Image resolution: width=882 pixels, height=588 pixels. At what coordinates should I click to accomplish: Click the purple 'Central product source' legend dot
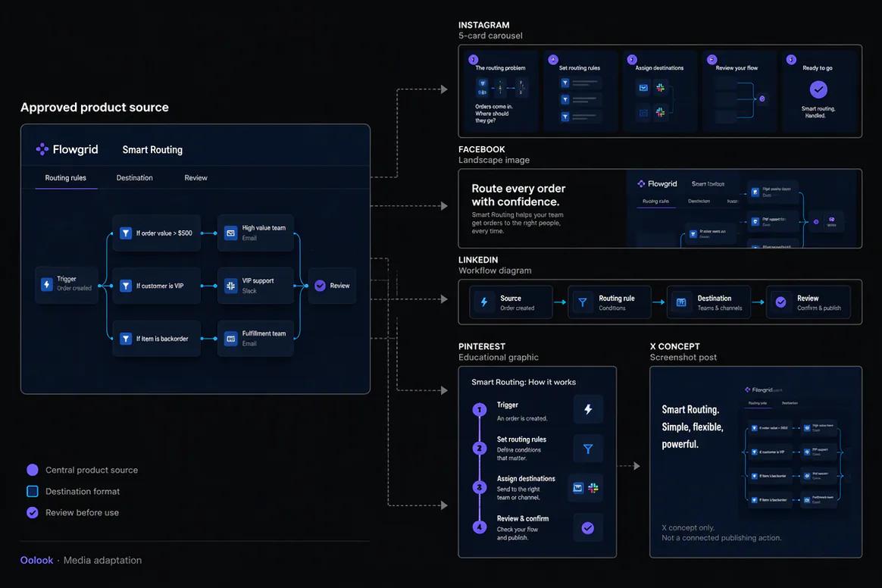[33, 470]
